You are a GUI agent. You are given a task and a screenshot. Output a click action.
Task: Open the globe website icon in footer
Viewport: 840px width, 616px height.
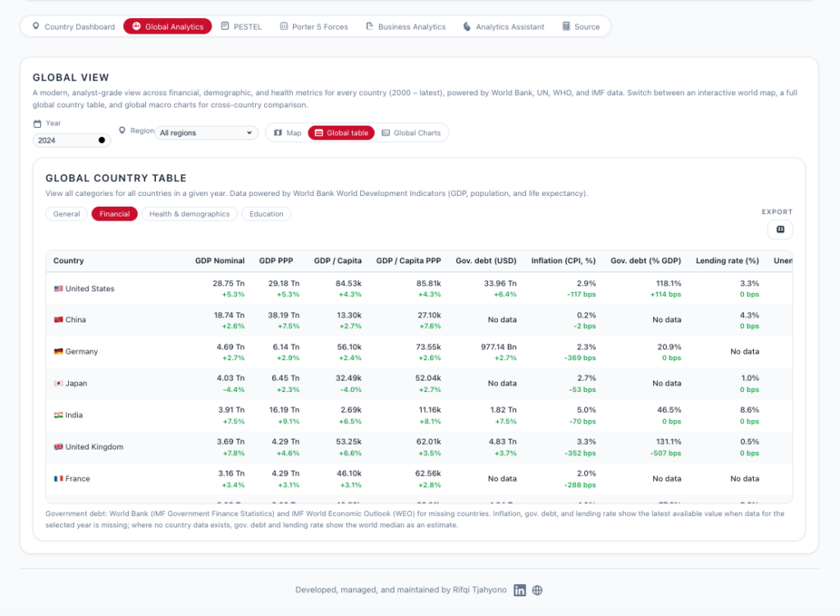pos(537,590)
